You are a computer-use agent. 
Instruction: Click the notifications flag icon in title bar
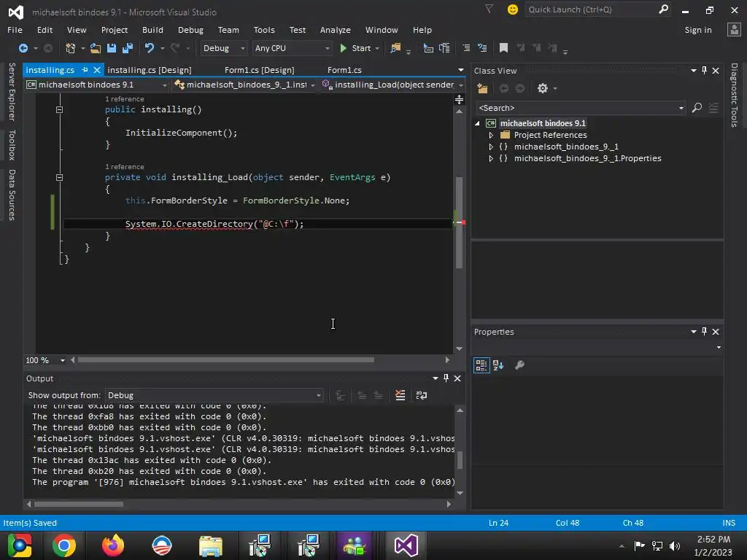(489, 9)
